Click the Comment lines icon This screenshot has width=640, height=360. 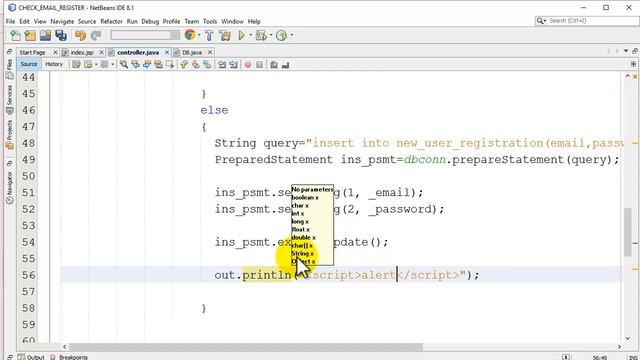pyautogui.click(x=274, y=64)
